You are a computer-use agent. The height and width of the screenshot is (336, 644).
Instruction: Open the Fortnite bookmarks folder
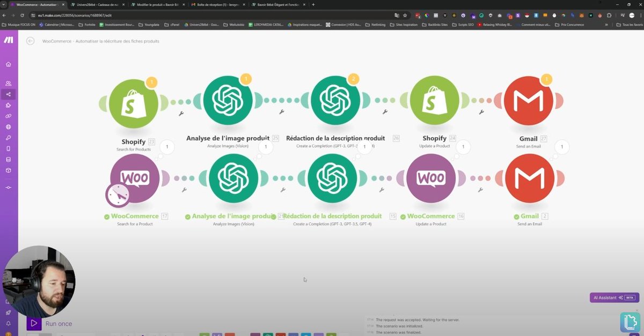tap(86, 25)
